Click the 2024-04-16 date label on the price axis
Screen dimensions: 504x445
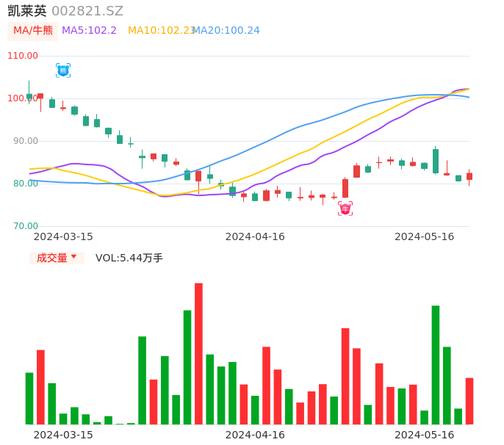click(255, 236)
